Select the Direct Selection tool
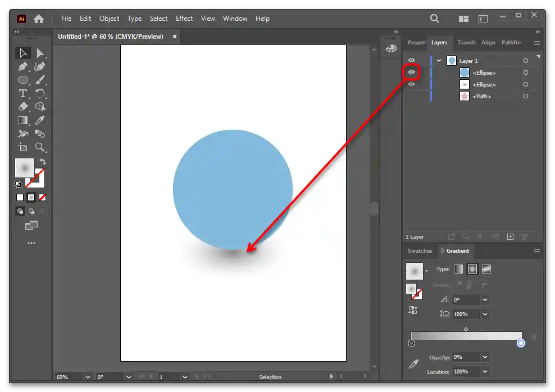The image size is (555, 392). pos(40,53)
